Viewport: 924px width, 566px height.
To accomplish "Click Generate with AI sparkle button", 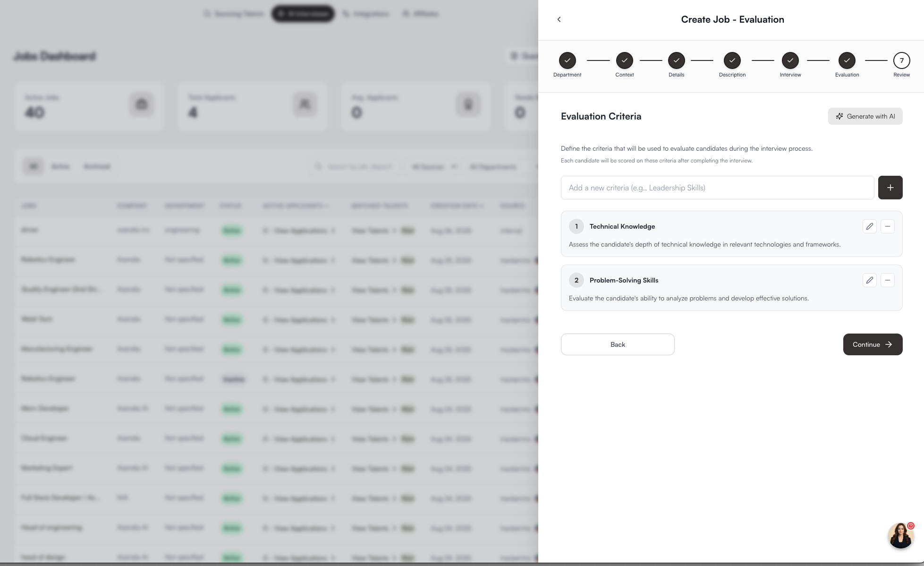I will [865, 116].
